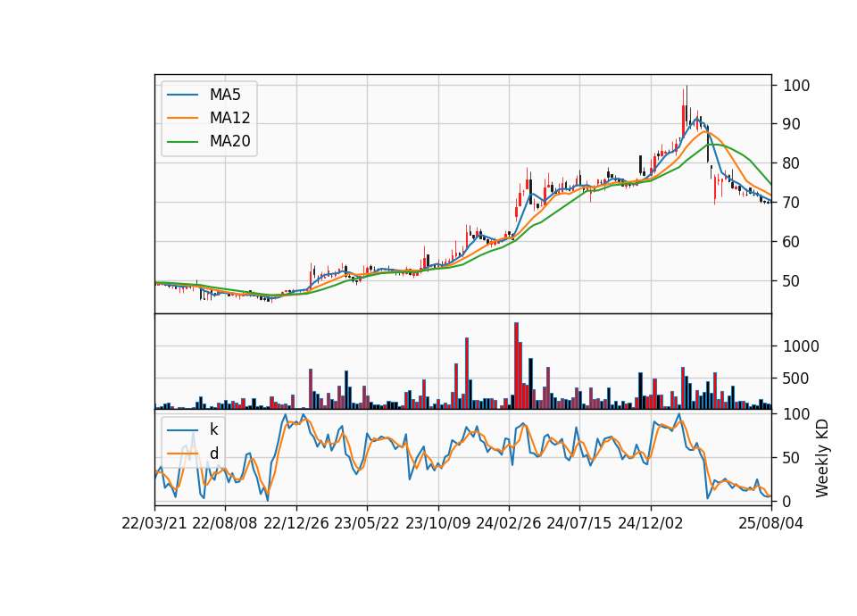Click the 23/10/09 date tick label
857x616 pixels.
tap(437, 523)
